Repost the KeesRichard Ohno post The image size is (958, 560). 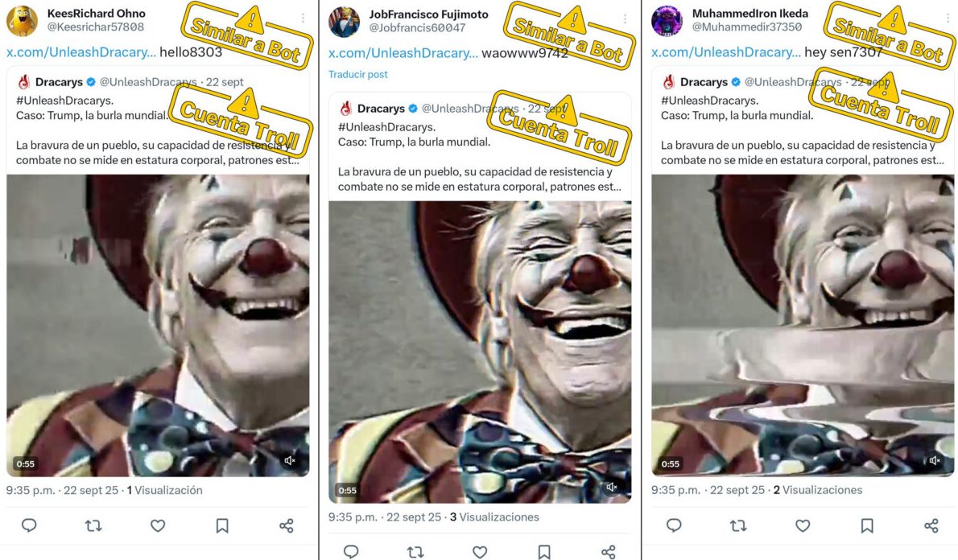pyautogui.click(x=93, y=525)
